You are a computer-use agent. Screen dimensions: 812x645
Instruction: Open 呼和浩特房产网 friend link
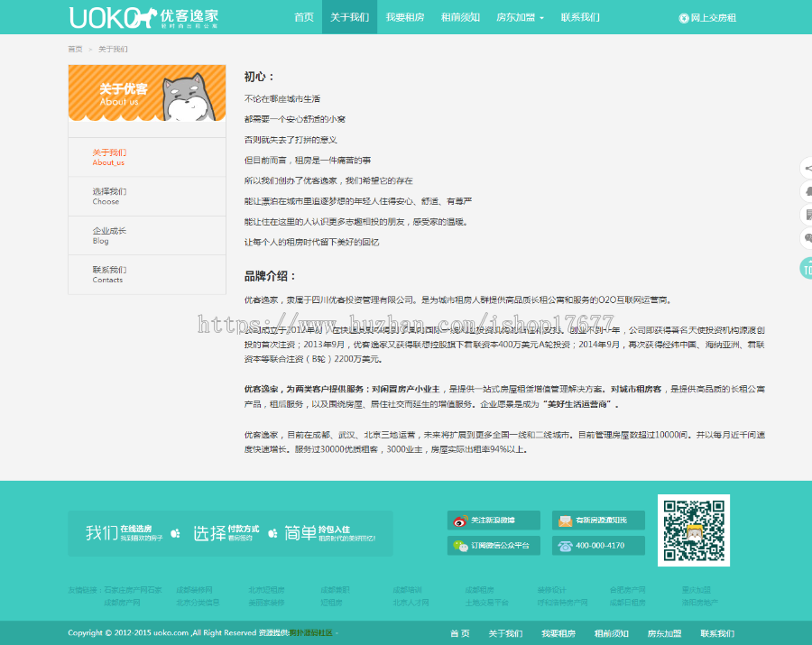[563, 603]
